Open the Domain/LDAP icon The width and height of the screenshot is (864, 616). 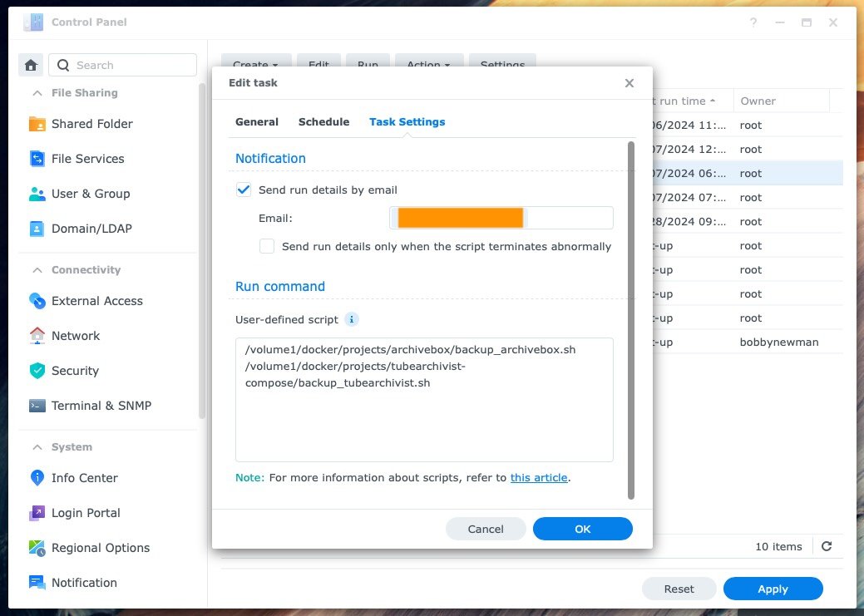point(37,229)
